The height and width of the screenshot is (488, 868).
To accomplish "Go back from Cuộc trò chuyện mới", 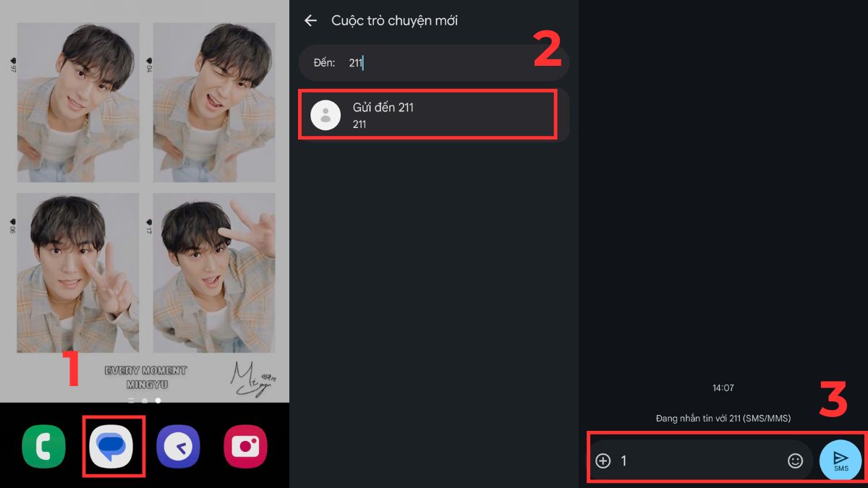I will [310, 20].
